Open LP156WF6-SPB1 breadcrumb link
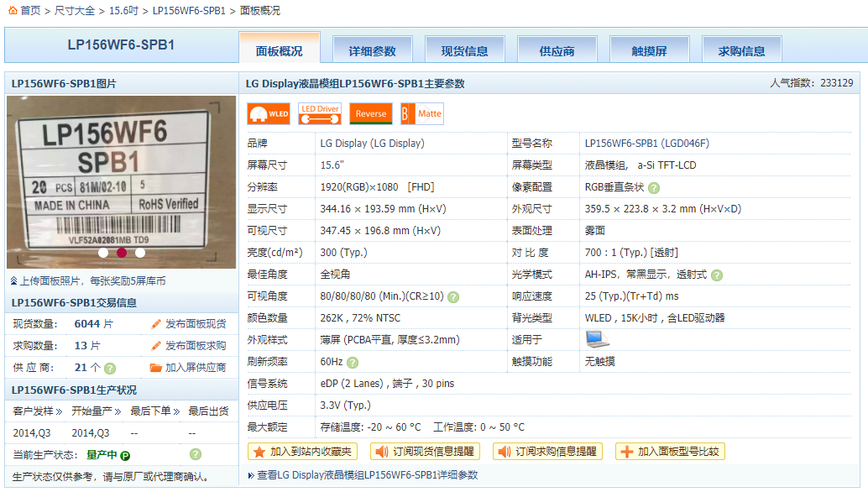Viewport: 868px width, 492px height. coord(189,11)
